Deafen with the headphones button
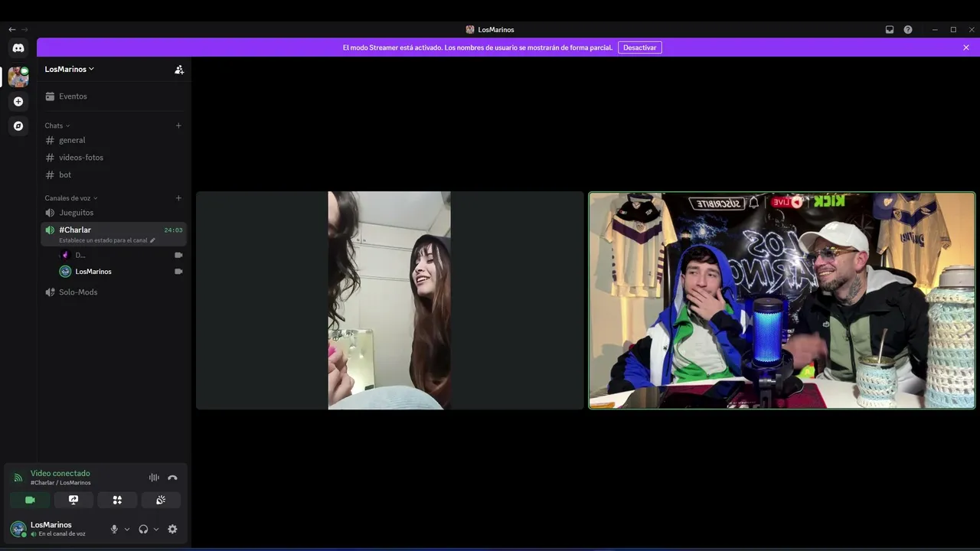980x551 pixels. click(143, 529)
